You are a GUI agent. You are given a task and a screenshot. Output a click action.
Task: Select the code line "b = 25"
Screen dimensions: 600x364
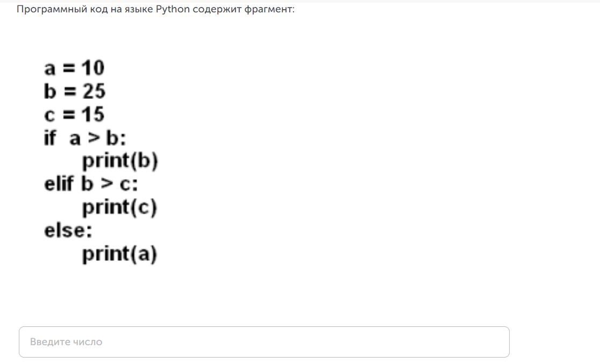[x=74, y=91]
